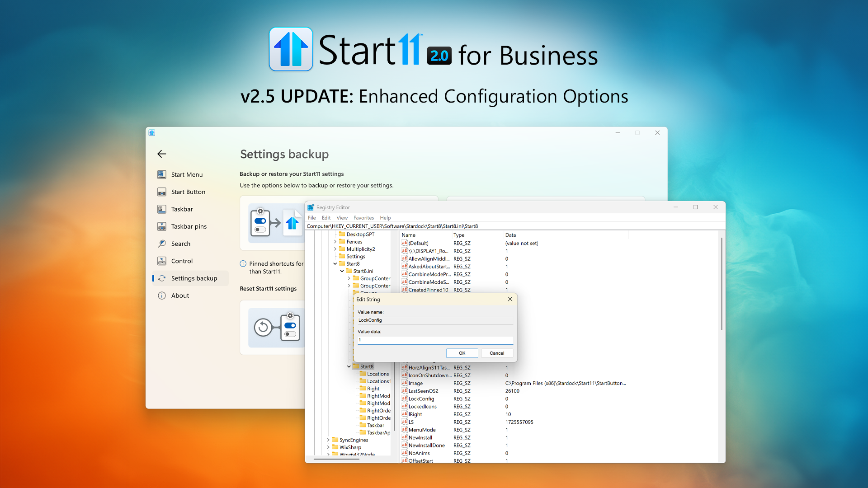868x488 pixels.
Task: Select the Image registry value
Action: pyautogui.click(x=415, y=383)
